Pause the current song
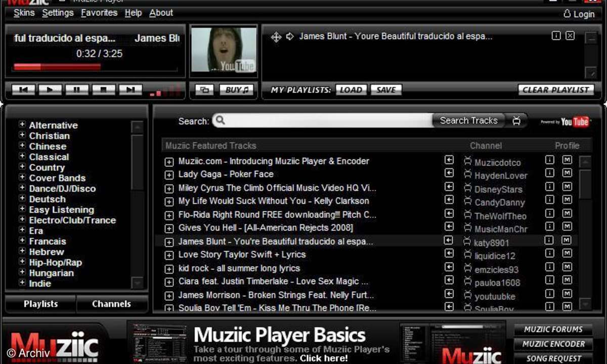The image size is (607, 364). pyautogui.click(x=77, y=90)
